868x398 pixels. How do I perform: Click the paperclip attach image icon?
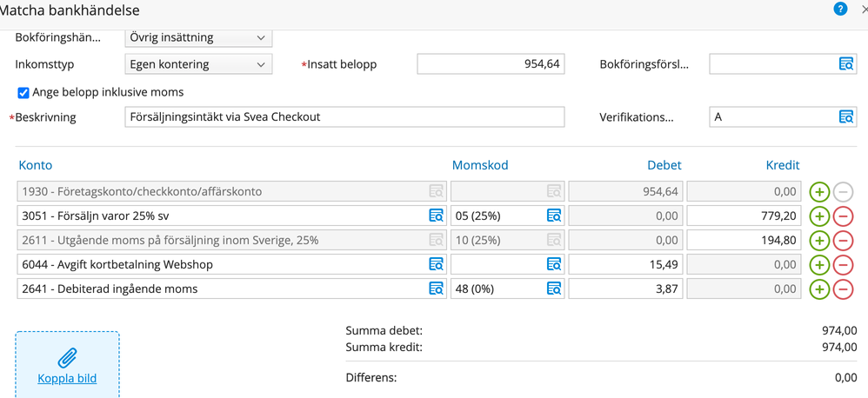tap(67, 357)
